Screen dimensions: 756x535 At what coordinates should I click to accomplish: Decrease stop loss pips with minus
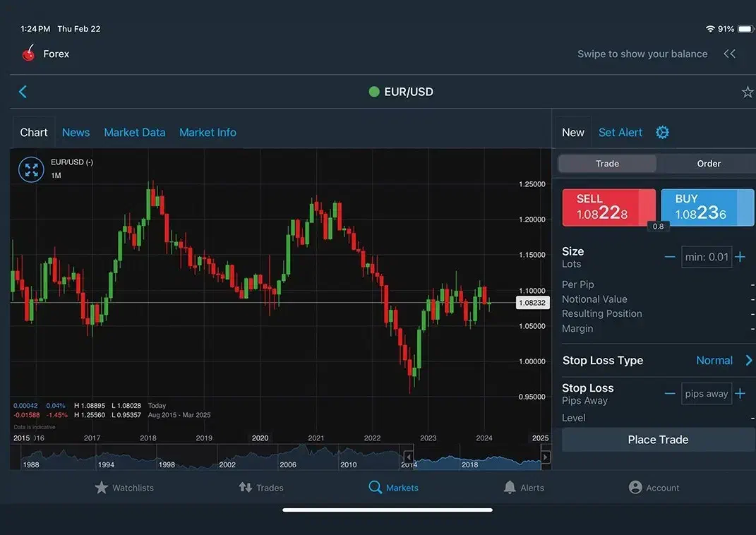[670, 394]
